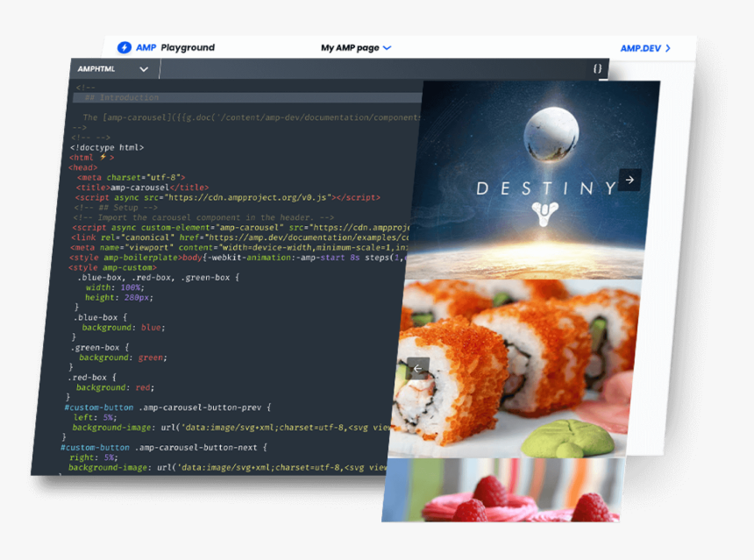Click the '.amp-carousel-button-next {' line
This screenshot has width=754, height=560.
tap(164, 448)
